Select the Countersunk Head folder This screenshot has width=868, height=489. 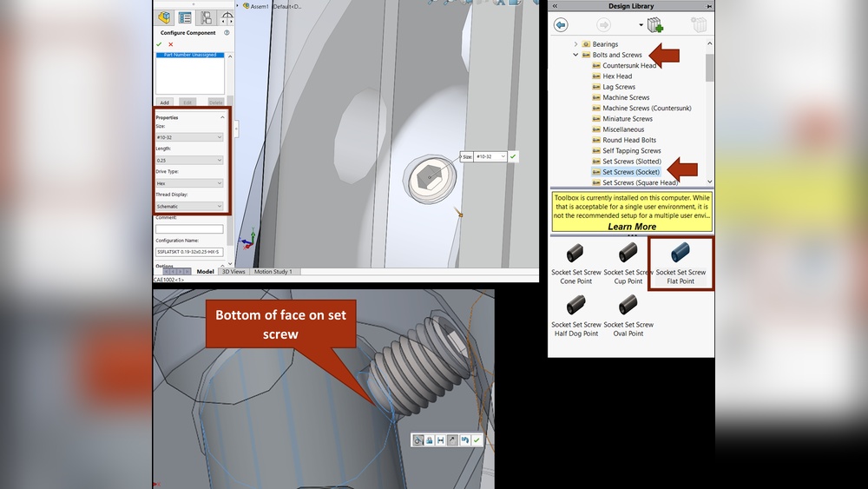624,65
